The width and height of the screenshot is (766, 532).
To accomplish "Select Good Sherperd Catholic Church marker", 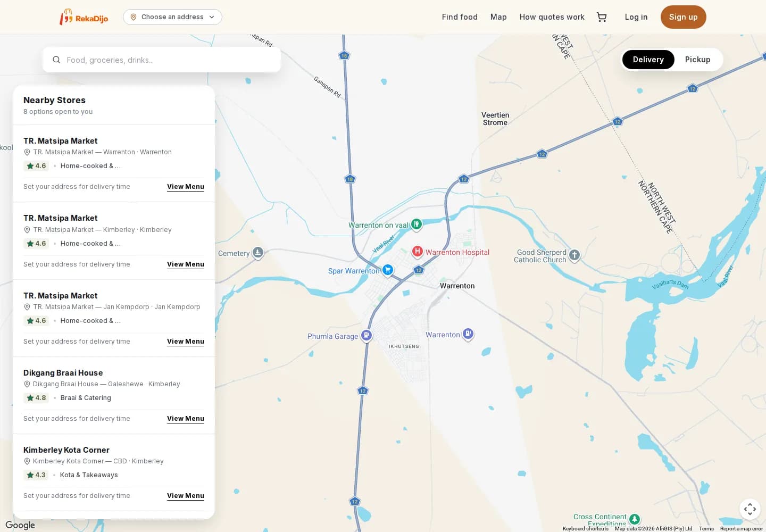I will (574, 255).
